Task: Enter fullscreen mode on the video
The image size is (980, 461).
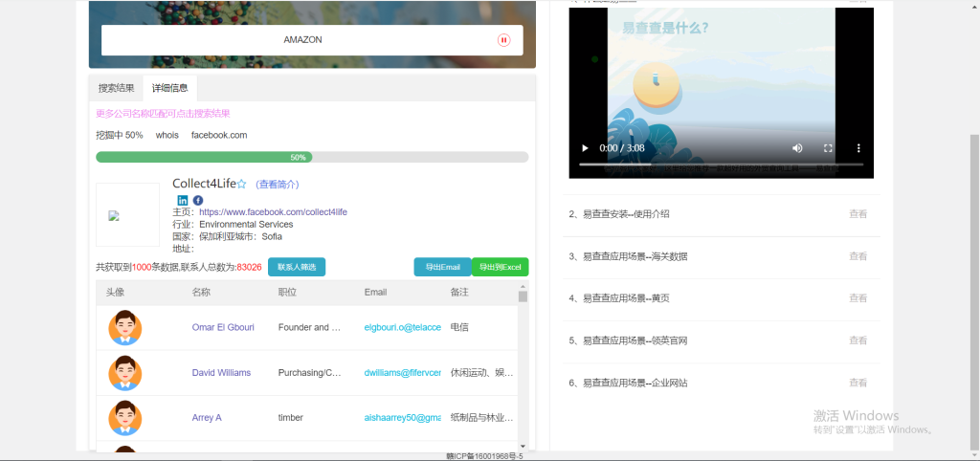Action: tap(828, 148)
